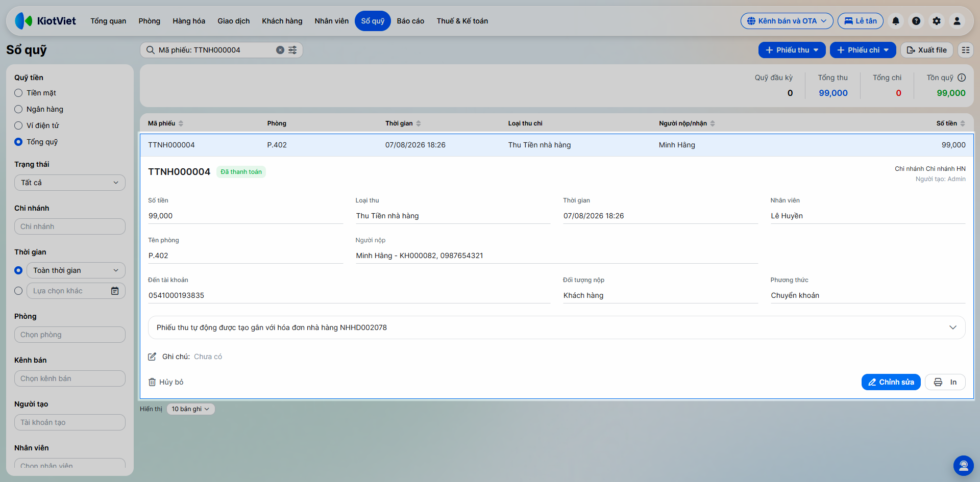Click account number 0541000193835
This screenshot has height=482, width=980.
point(176,295)
